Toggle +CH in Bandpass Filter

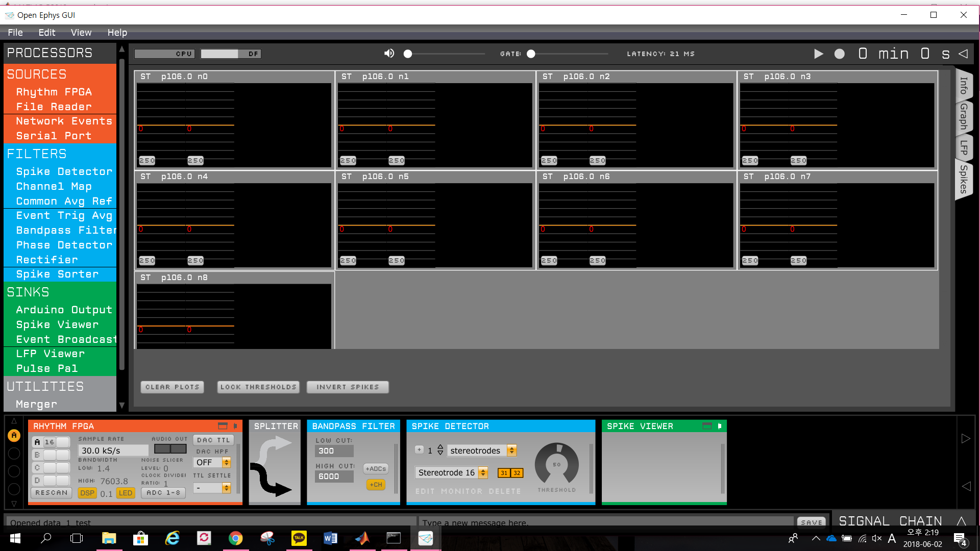point(376,485)
